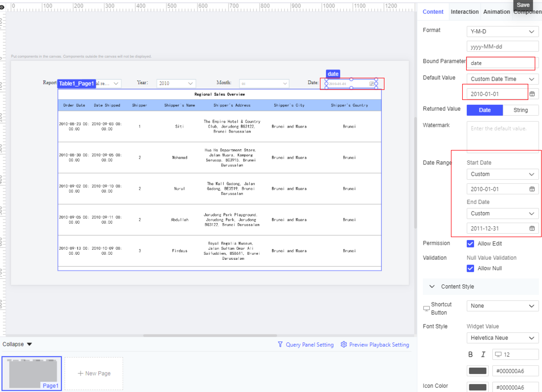Open End Date Custom dropdown
The height and width of the screenshot is (392, 542).
[502, 213]
